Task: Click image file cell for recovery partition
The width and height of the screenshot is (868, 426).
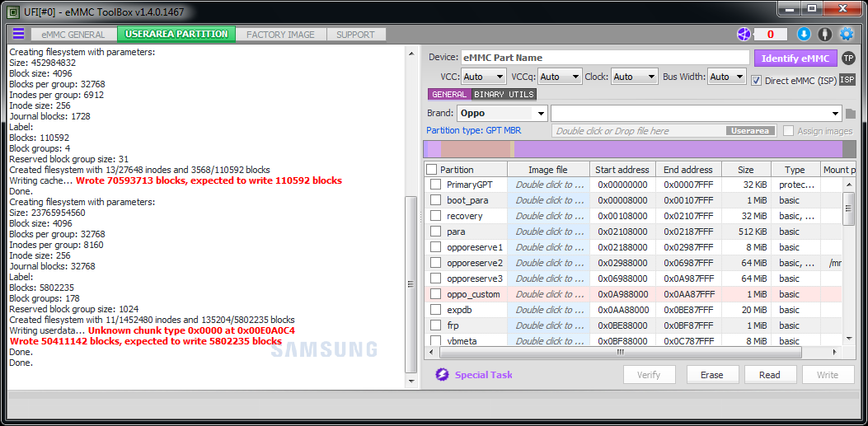Action: (551, 216)
